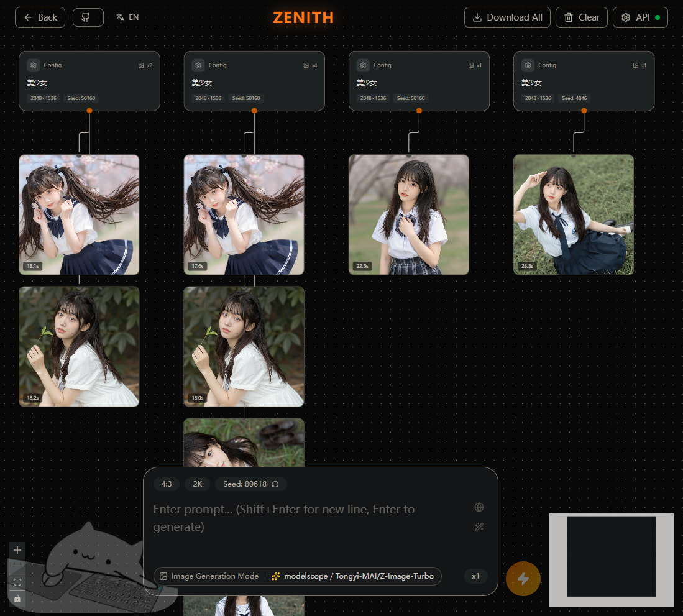
Task: Open the 4:3 aspect ratio dropdown
Action: 167,484
